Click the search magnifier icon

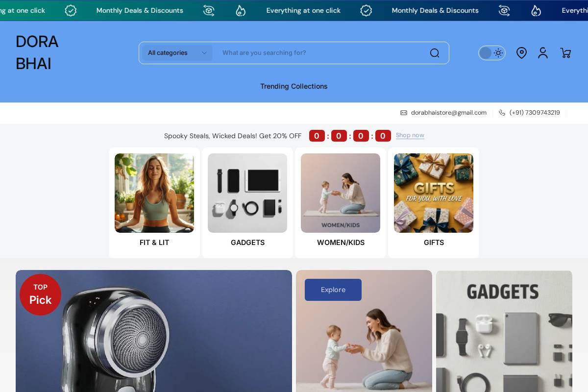[434, 53]
